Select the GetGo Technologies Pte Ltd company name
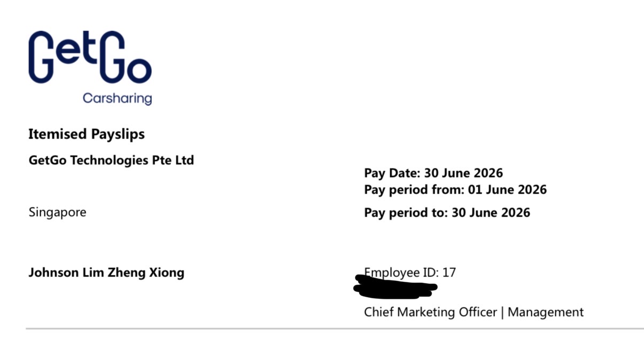 click(x=111, y=160)
